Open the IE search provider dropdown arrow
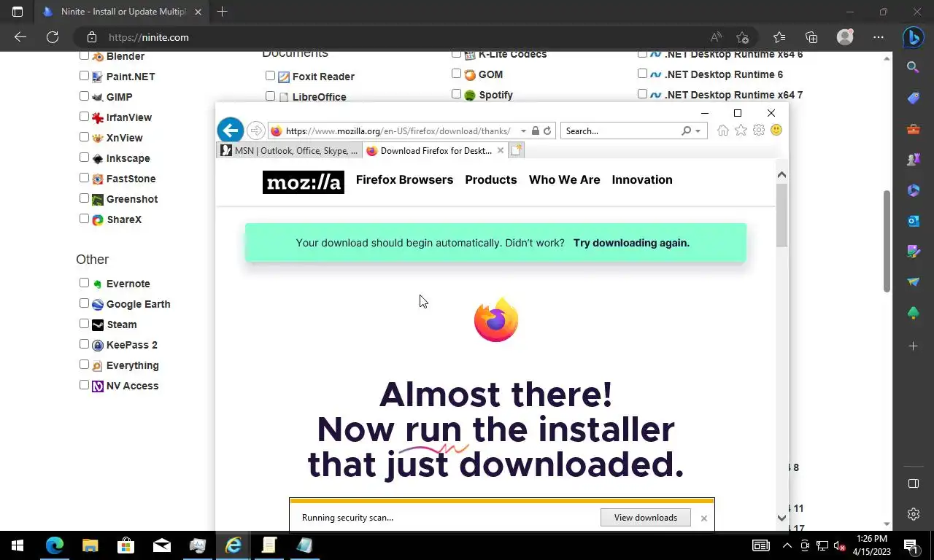 [698, 131]
